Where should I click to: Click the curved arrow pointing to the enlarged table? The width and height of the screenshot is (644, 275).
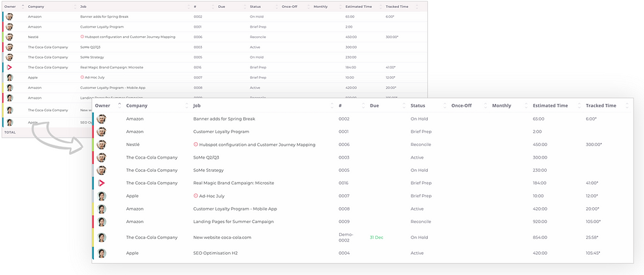pyautogui.click(x=58, y=135)
